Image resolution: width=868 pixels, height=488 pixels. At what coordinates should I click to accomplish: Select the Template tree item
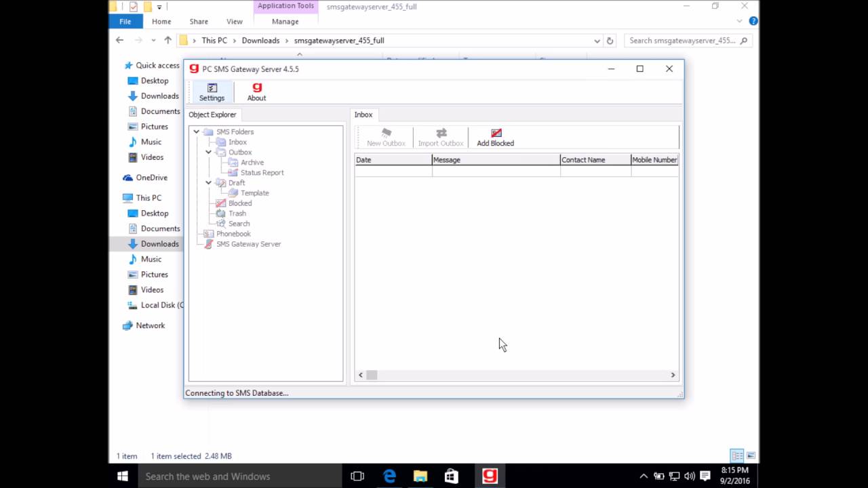(254, 193)
